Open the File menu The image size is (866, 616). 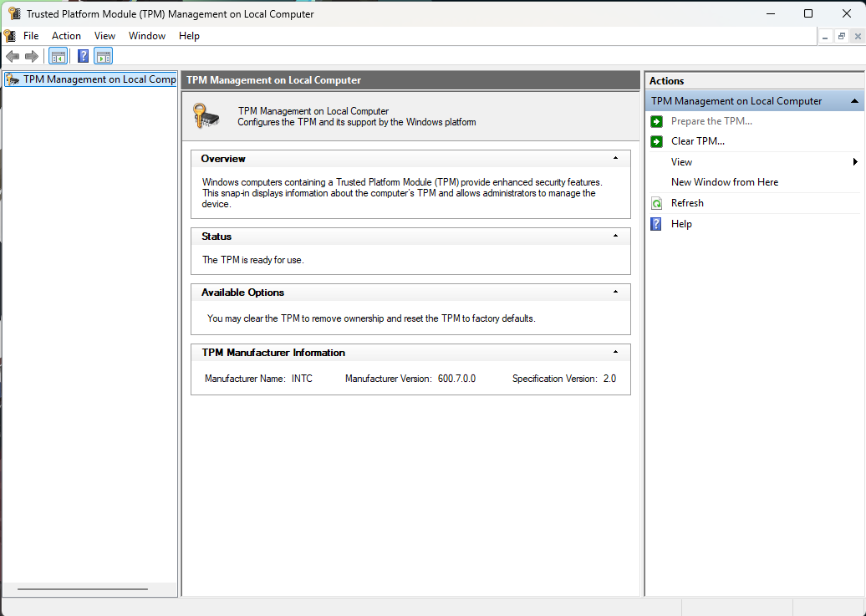[x=31, y=36]
